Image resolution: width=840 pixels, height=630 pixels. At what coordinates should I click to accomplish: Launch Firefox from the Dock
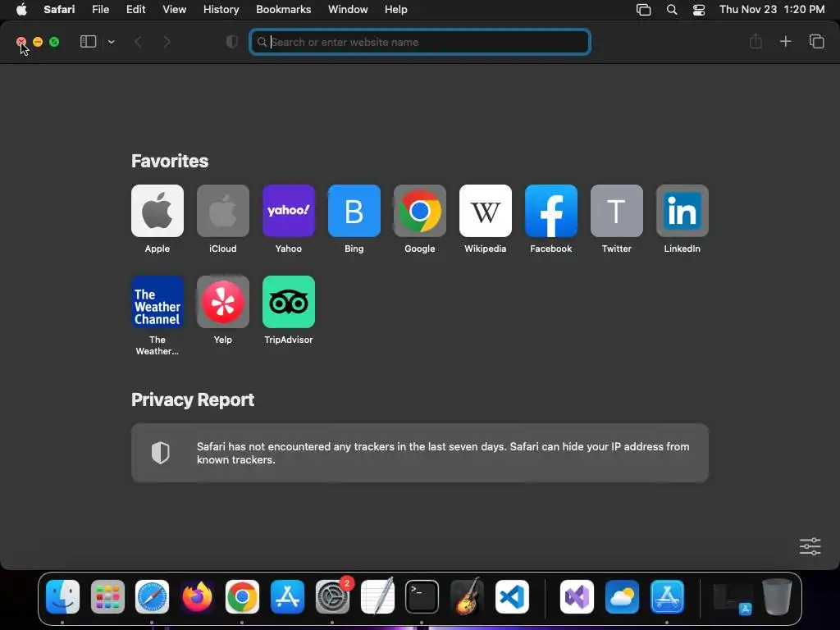[x=197, y=596]
